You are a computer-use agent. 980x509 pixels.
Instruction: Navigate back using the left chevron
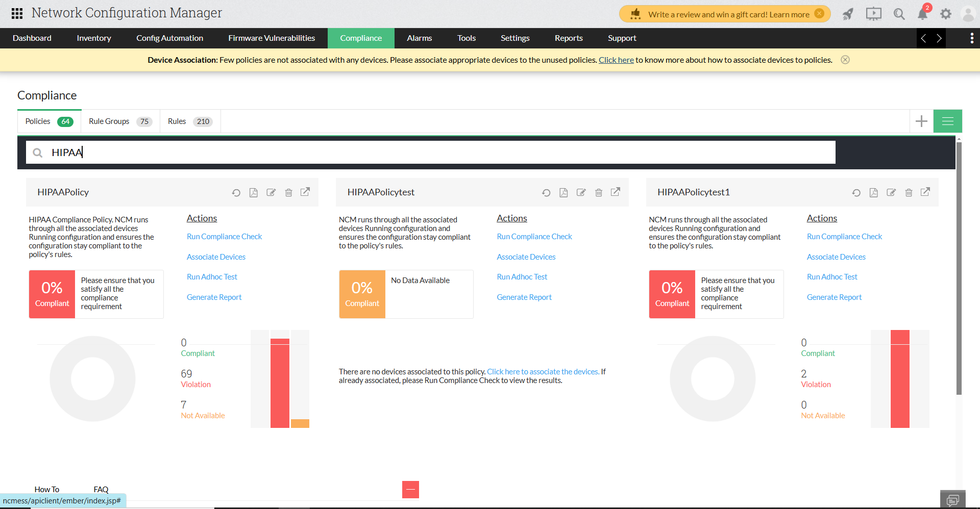(923, 38)
